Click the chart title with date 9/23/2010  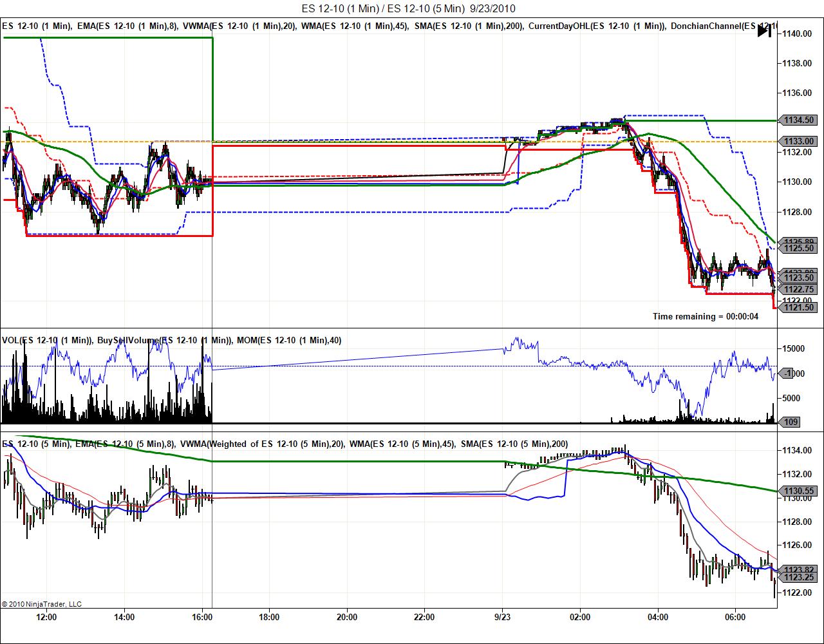tap(408, 8)
